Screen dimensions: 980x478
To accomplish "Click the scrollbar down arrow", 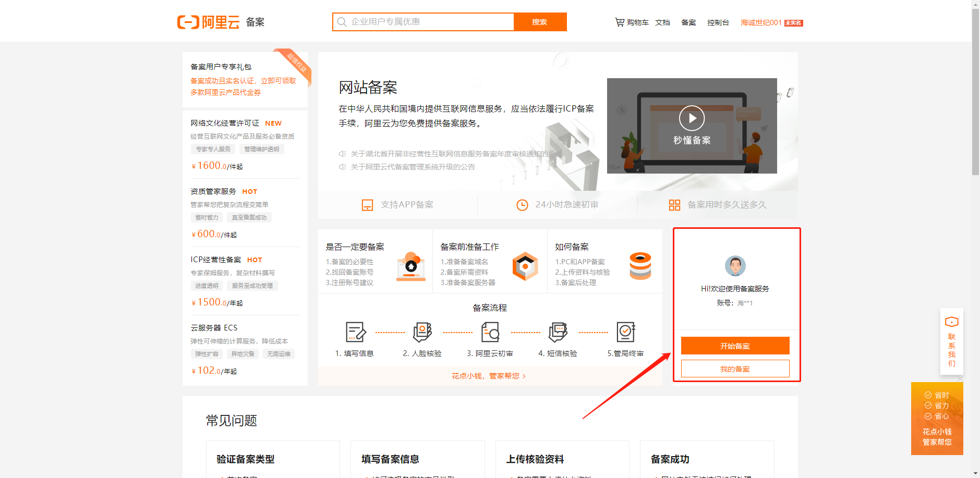I will coord(975,473).
